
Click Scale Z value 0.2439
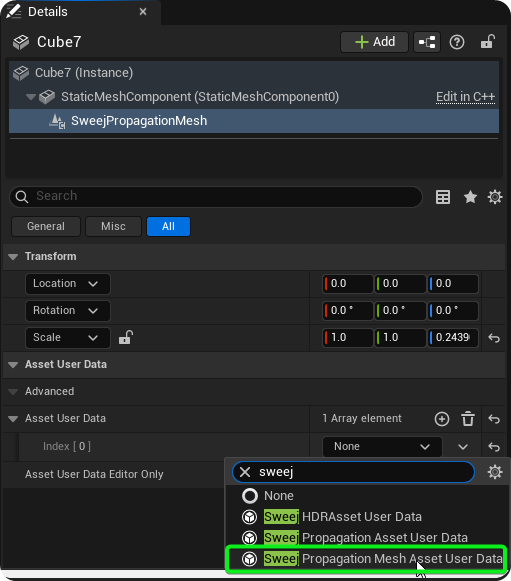453,338
